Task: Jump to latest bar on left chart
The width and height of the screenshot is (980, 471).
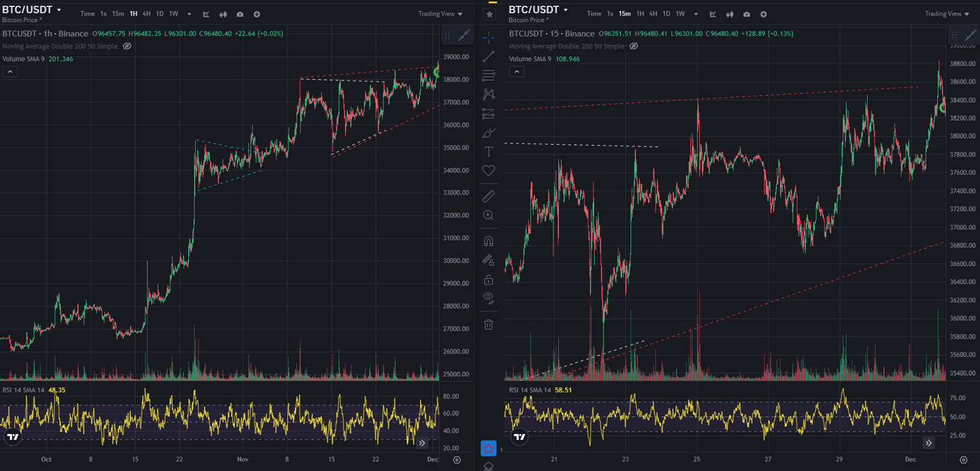Action: 422,443
